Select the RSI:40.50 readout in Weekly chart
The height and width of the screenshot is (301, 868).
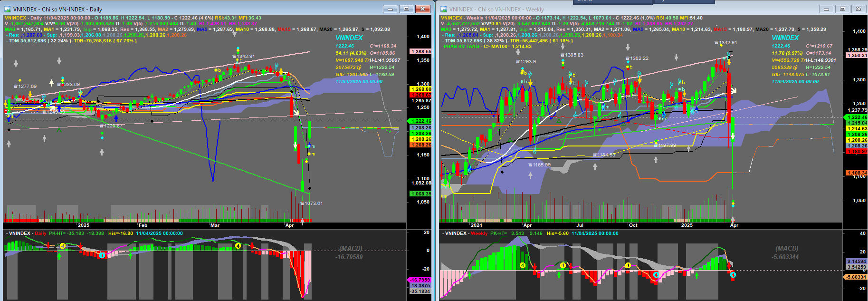click(668, 18)
